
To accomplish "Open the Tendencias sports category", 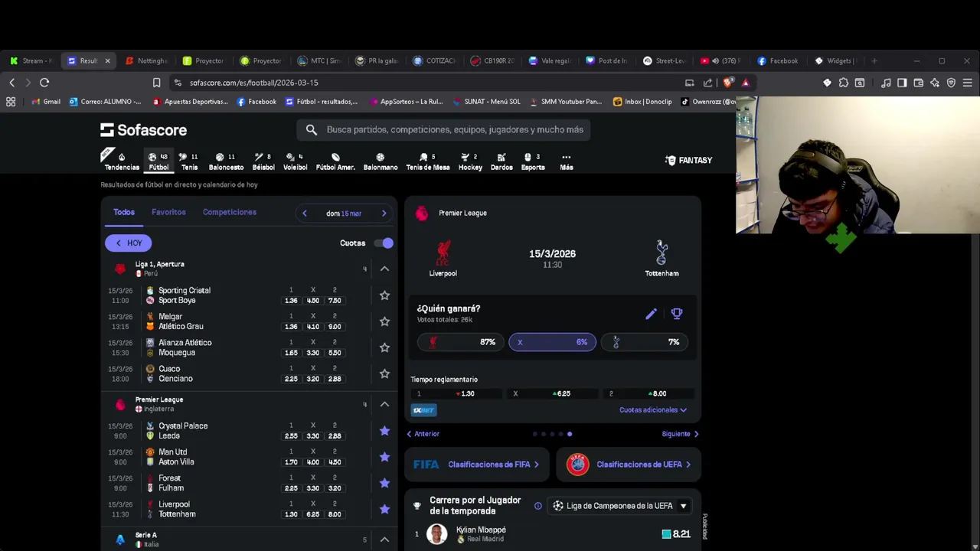I will click(x=122, y=161).
